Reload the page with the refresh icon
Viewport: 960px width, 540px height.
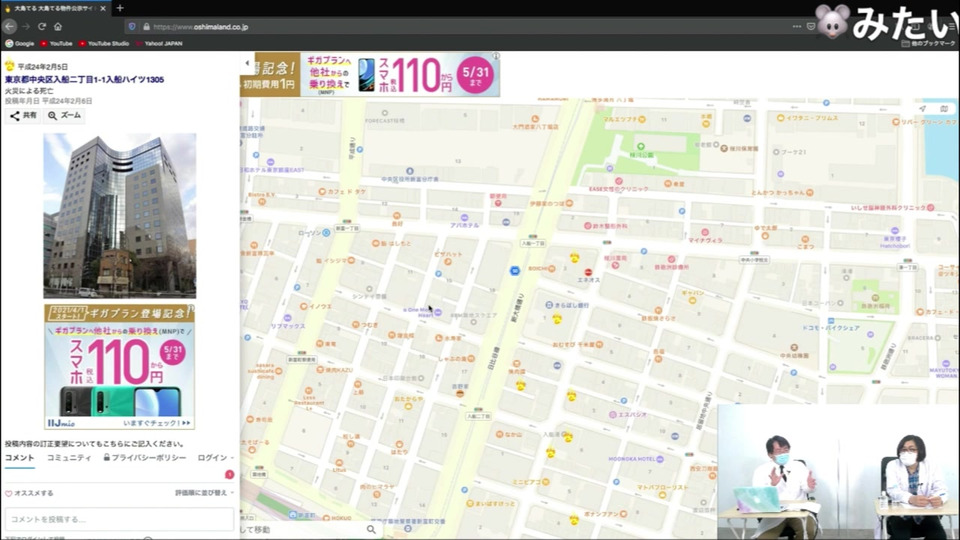pos(42,26)
